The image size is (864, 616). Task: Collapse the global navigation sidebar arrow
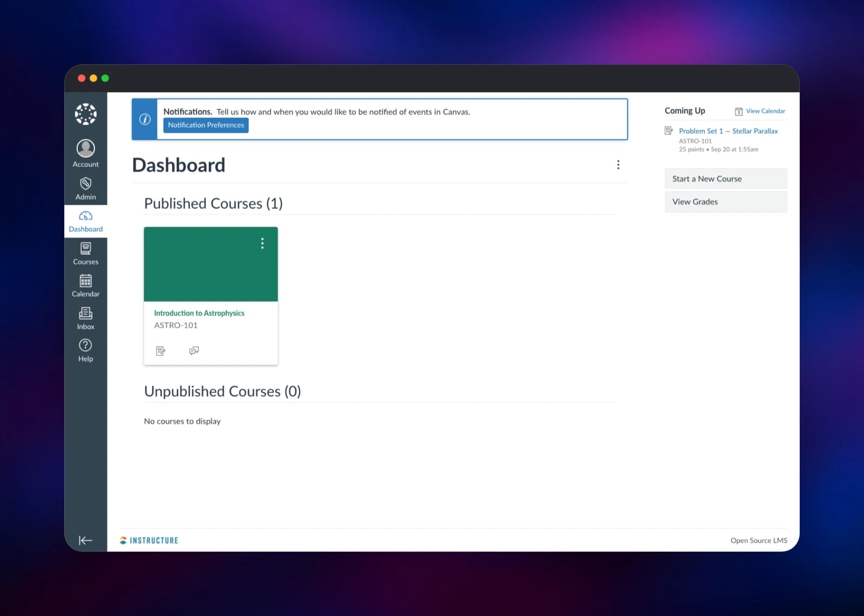(x=86, y=540)
